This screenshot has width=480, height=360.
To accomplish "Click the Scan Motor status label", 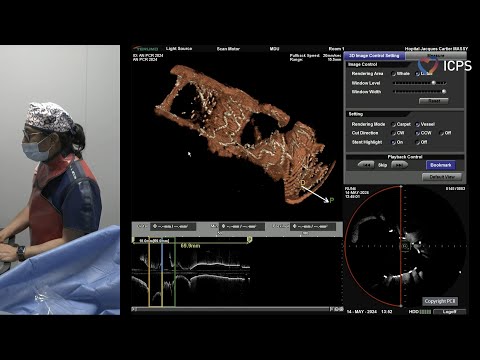I will tap(228, 49).
